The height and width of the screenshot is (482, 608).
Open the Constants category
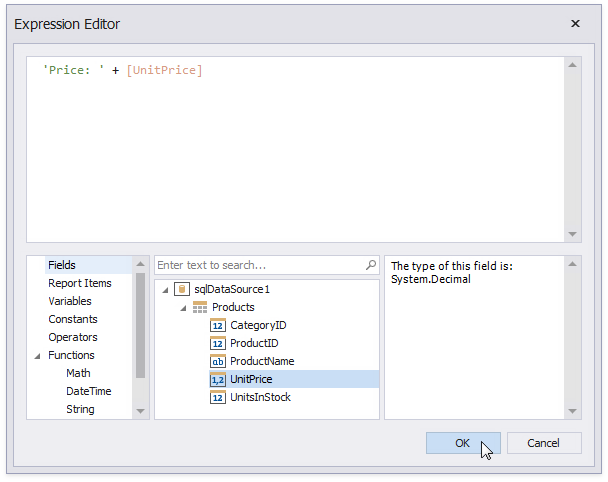(73, 319)
